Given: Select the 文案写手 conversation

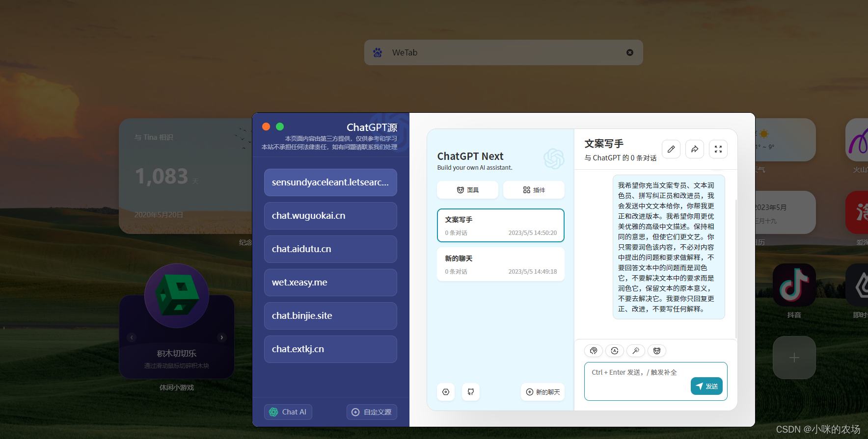Looking at the screenshot, I should (x=501, y=226).
